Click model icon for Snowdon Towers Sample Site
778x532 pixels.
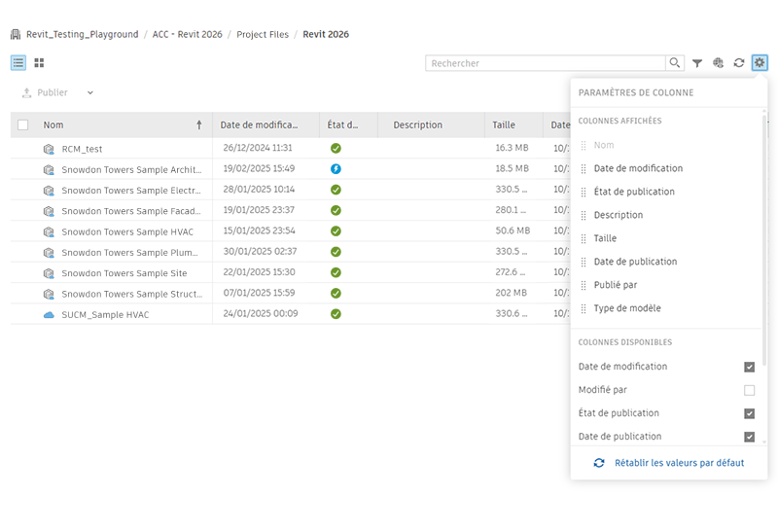pos(49,273)
